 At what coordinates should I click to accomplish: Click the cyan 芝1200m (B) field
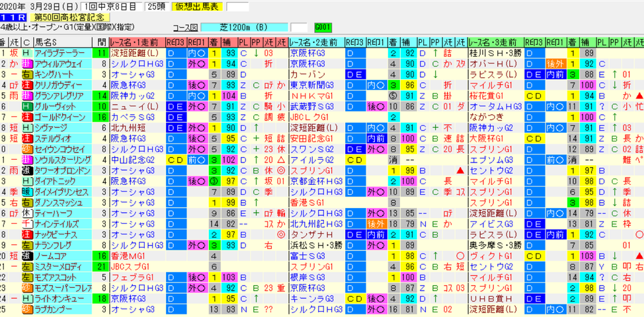(245, 28)
